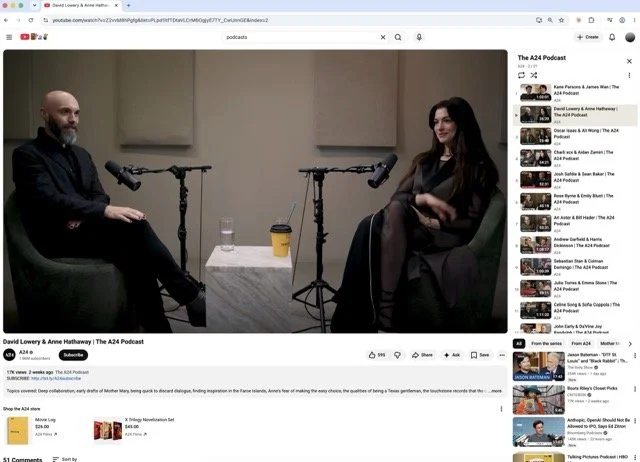
Task: Click the search magnifier button
Action: point(398,37)
